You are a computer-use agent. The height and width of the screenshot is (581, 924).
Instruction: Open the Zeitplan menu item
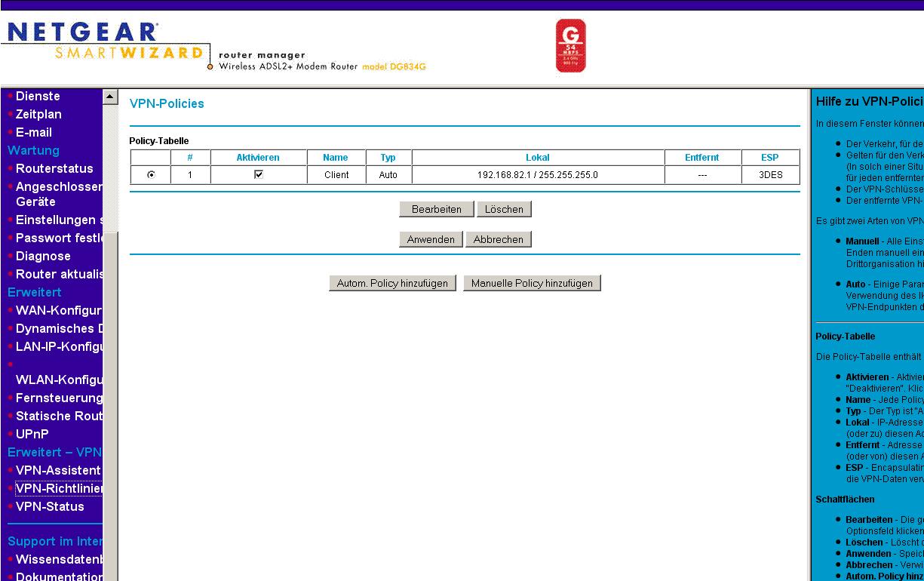(38, 114)
